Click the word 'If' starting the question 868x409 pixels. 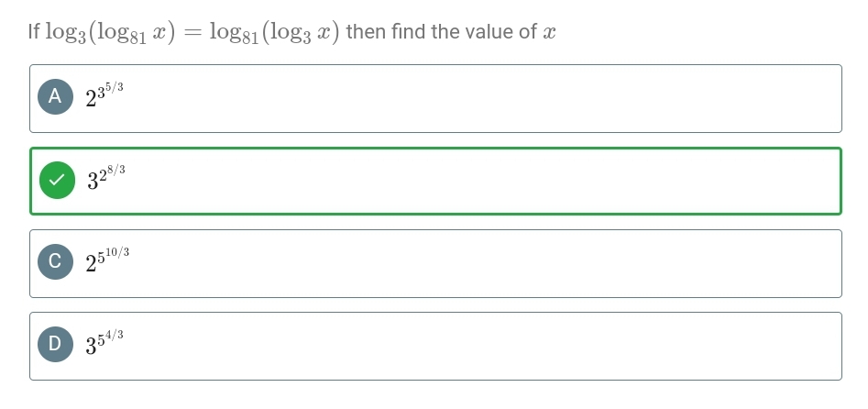(34, 31)
